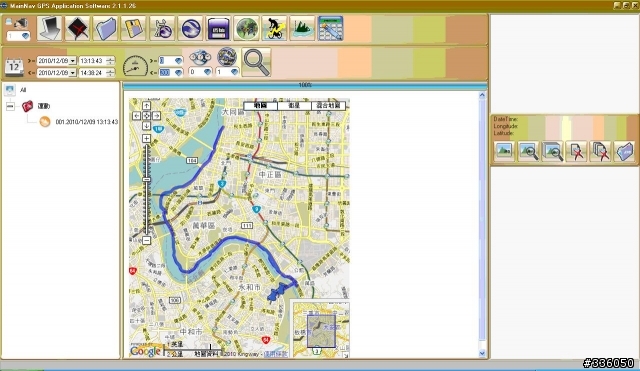This screenshot has height=371, width=640.
Task: Click the purple GPS data card icon
Action: 218,29
